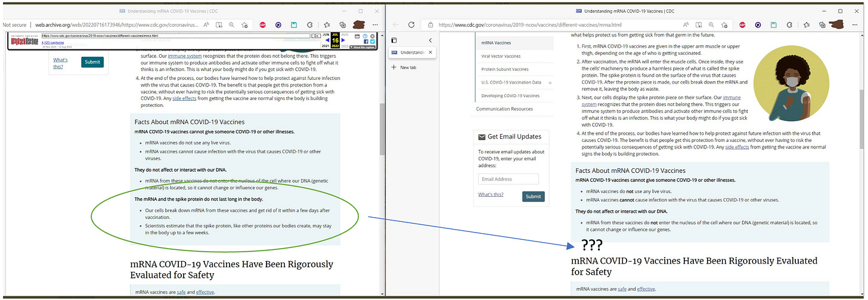
Task: Click red ABP extension icon in left archive window
Action: click(x=262, y=25)
